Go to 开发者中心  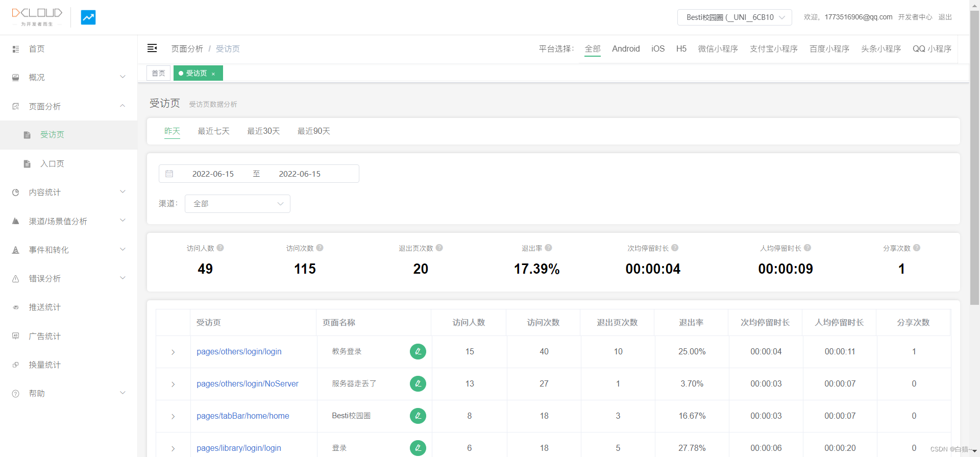pos(915,17)
